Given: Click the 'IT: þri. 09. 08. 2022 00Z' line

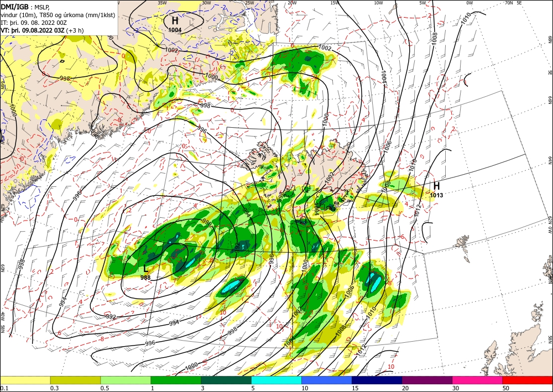Looking at the screenshot, I should [x=34, y=22].
